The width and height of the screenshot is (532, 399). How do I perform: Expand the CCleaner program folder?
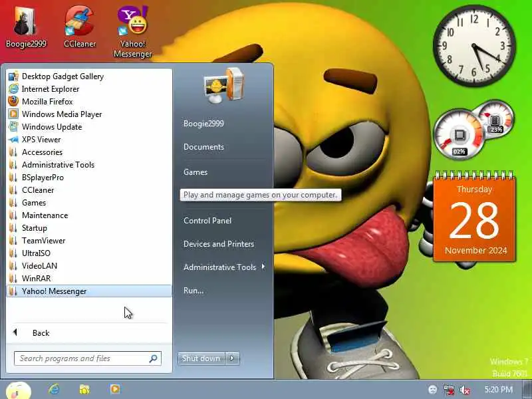(89, 190)
